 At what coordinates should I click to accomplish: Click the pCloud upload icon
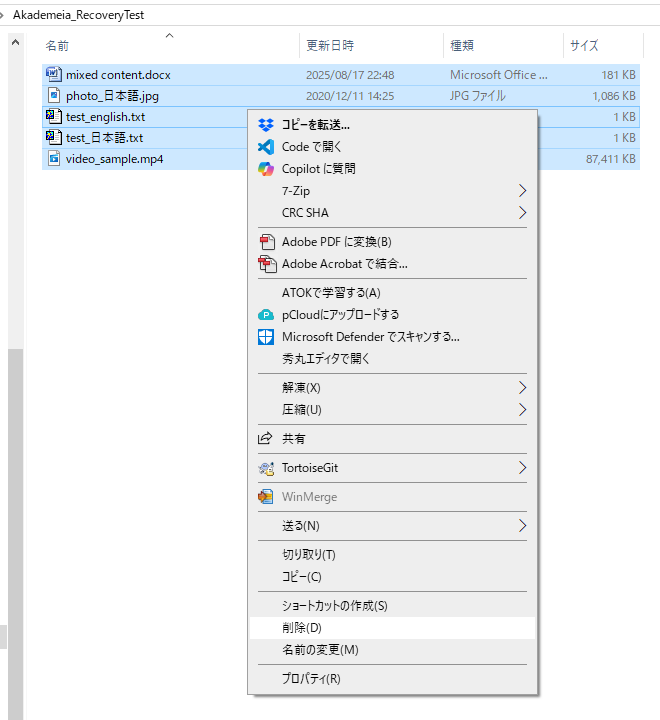point(266,315)
